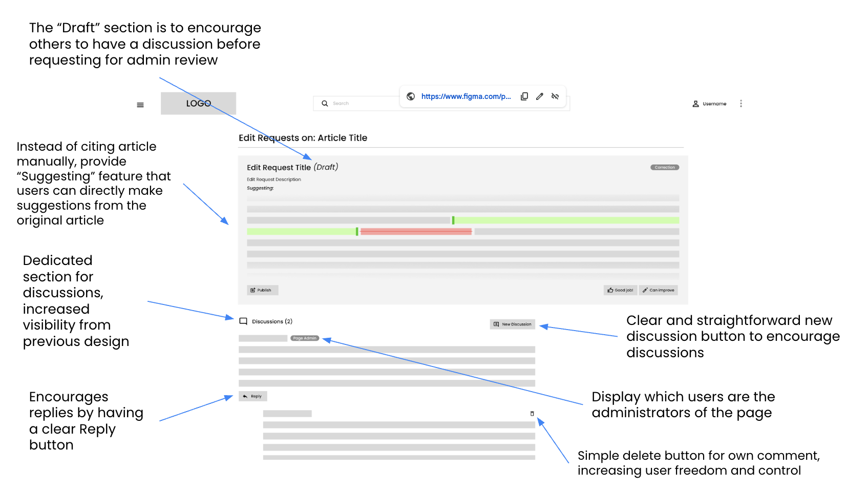Click the Good job! button
Viewport: 868px width, 490px height.
tap(620, 290)
